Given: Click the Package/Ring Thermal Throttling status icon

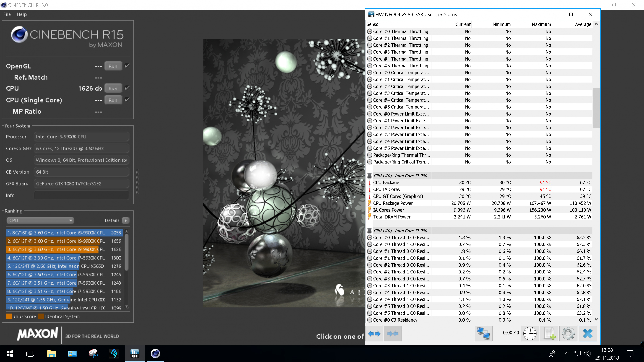Looking at the screenshot, I should 370,155.
